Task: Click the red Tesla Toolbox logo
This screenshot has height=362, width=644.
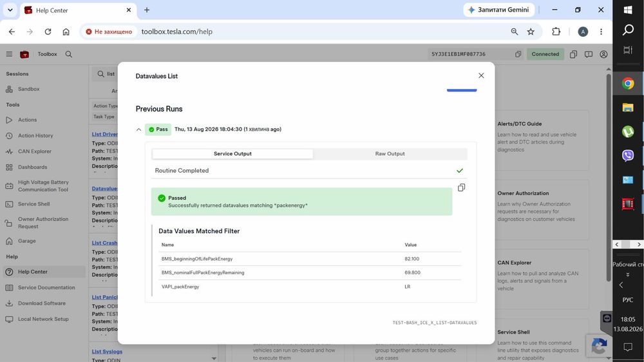Action: (24, 54)
